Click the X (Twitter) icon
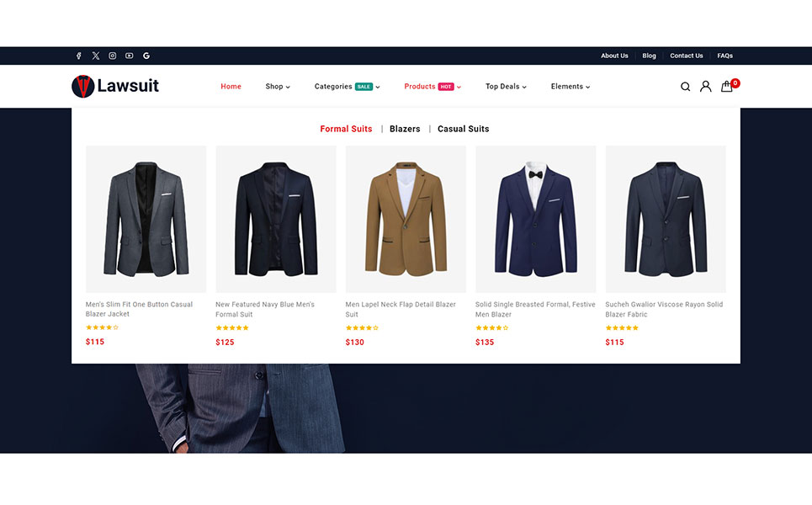This screenshot has width=812, height=505. [x=96, y=56]
